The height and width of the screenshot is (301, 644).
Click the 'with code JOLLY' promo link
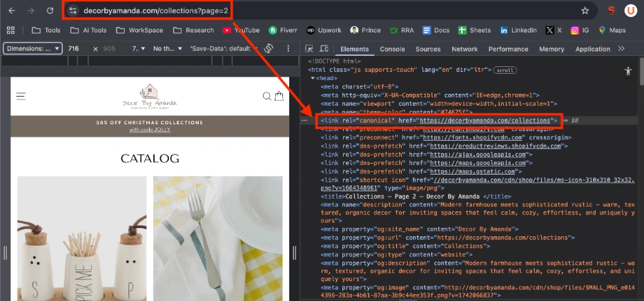[x=150, y=130]
